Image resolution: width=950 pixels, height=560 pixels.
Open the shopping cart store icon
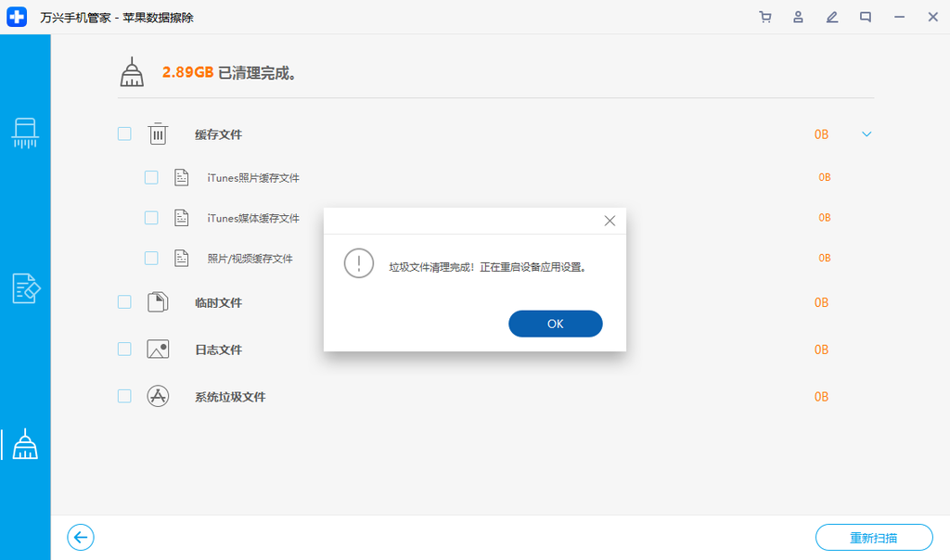pos(764,17)
